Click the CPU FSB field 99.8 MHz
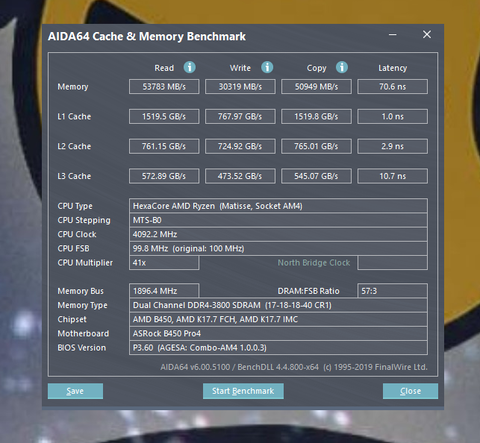Image resolution: width=480 pixels, height=443 pixels. (x=278, y=249)
